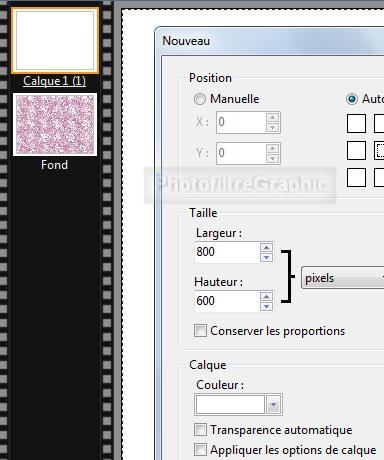
Task: Open the Couleur dropdown arrow
Action: 274,405
